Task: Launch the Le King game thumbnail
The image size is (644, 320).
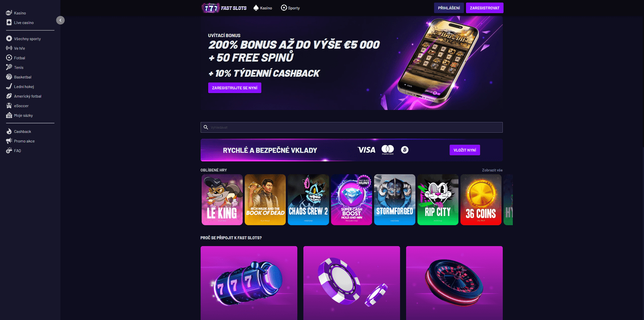Action: pos(222,200)
